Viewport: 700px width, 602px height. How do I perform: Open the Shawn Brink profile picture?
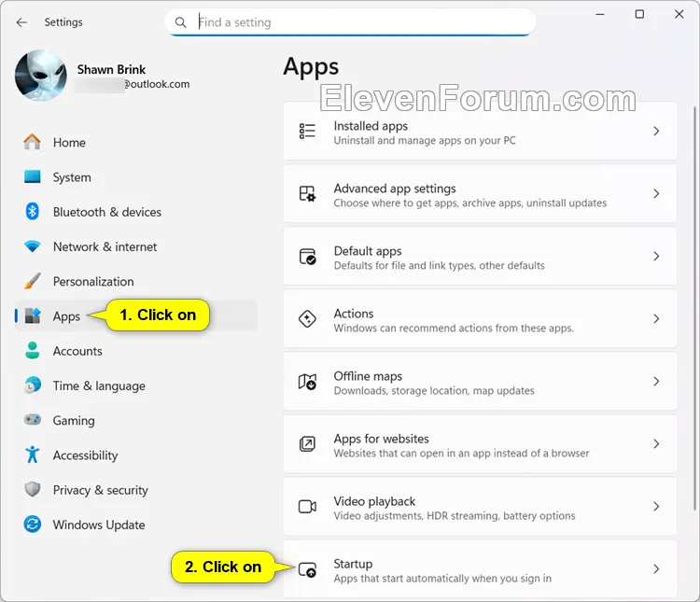tap(41, 75)
